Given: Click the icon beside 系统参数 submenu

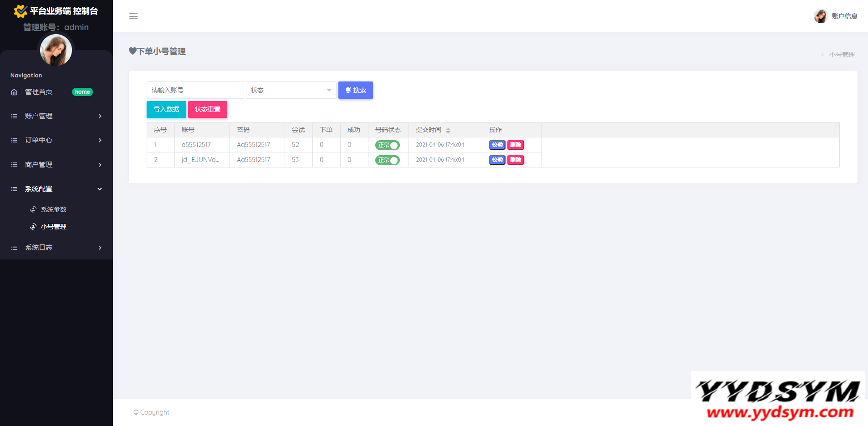Looking at the screenshot, I should pos(33,209).
